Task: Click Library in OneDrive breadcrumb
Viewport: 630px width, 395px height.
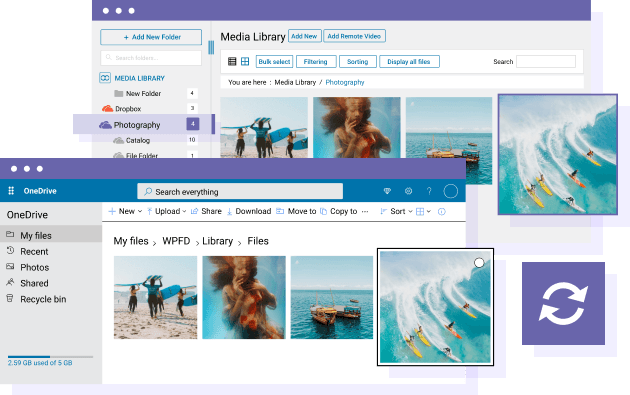Action: (217, 241)
